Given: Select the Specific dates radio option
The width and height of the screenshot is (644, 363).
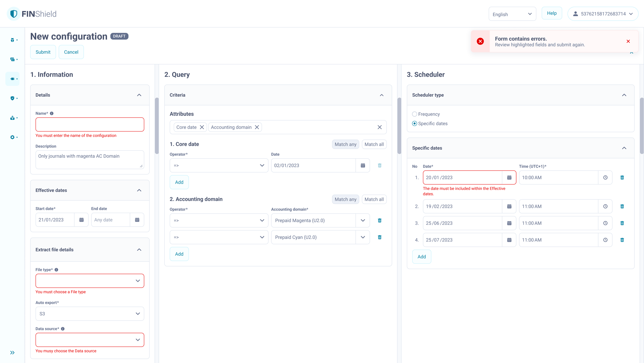Looking at the screenshot, I should click(x=415, y=123).
